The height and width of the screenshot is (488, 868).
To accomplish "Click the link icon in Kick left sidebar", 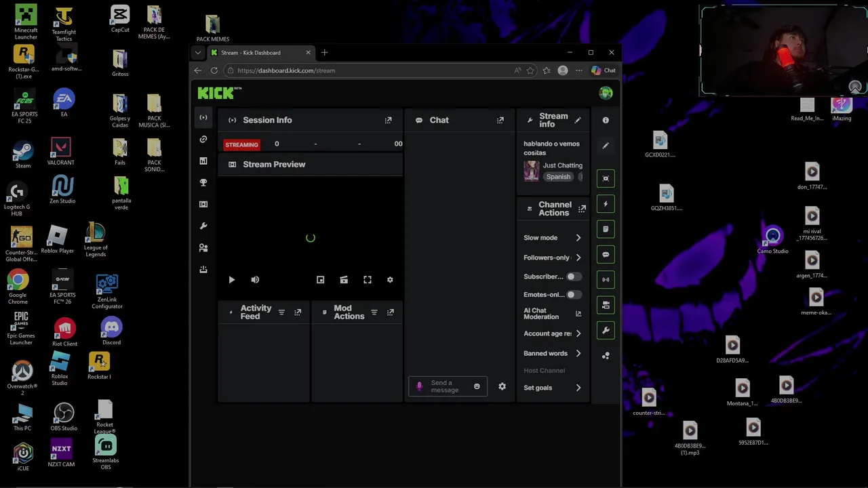I will coord(203,139).
